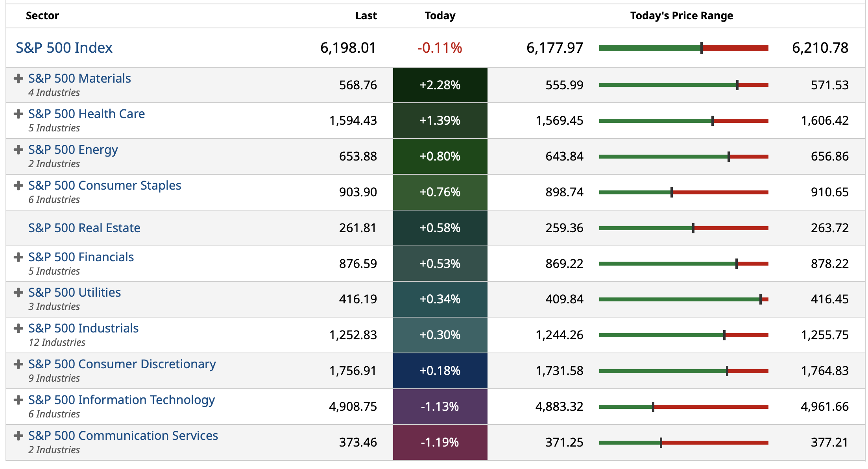Image resolution: width=868 pixels, height=469 pixels.
Task: Click Communication Services -1.19% colored cell
Action: (x=440, y=442)
